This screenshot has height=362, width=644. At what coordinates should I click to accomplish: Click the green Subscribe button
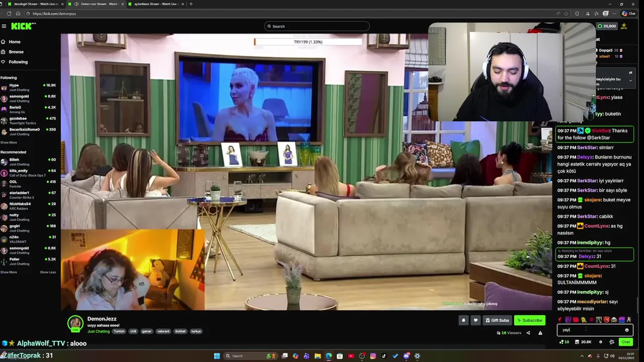click(530, 320)
